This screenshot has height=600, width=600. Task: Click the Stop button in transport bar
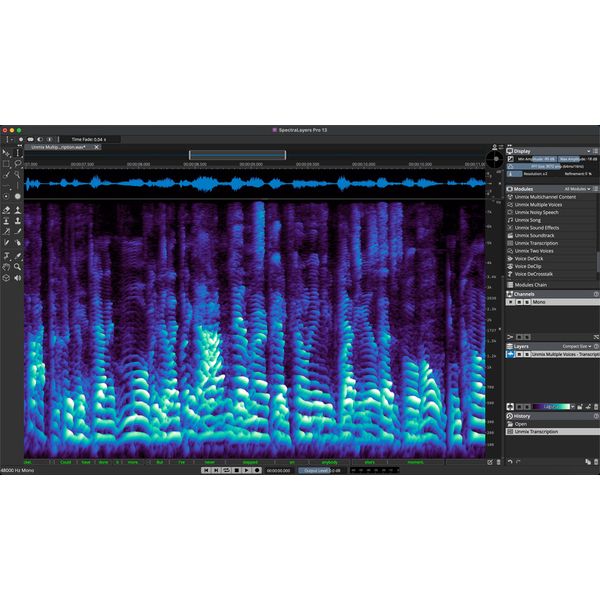pos(236,470)
